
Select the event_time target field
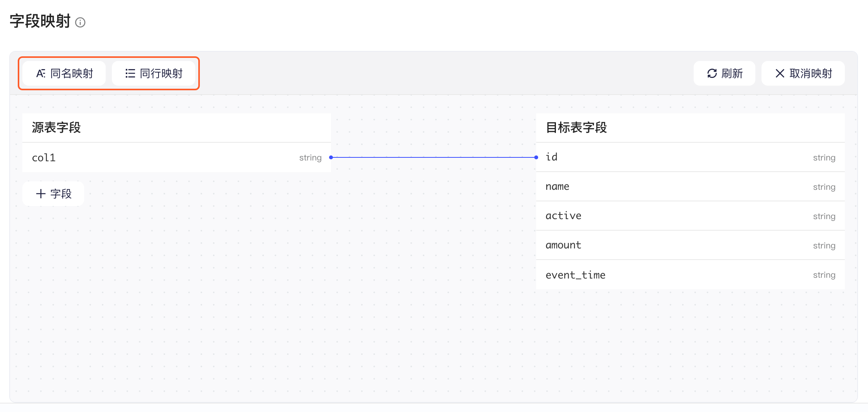coord(691,275)
